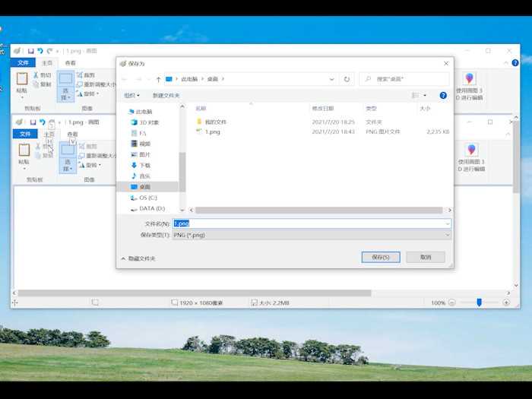Click the refresh button beside the address bar
The width and height of the screenshot is (532, 399).
(x=347, y=79)
